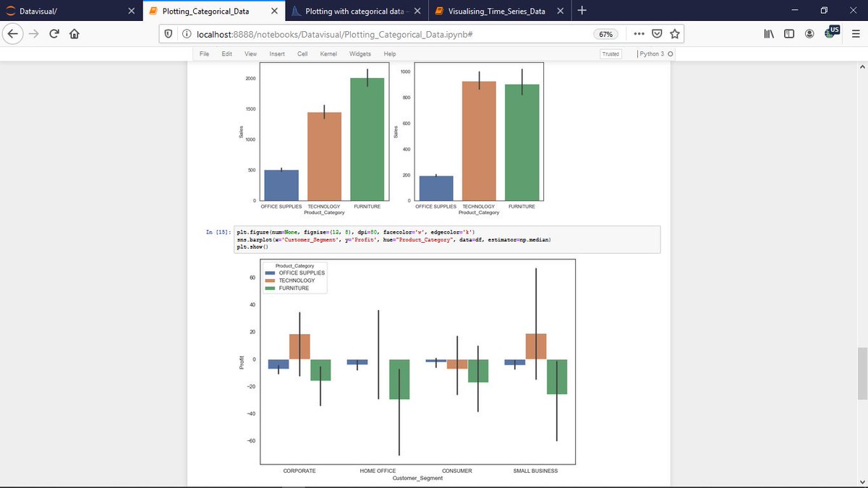Open the Jupyter Edit menu

coord(227,54)
